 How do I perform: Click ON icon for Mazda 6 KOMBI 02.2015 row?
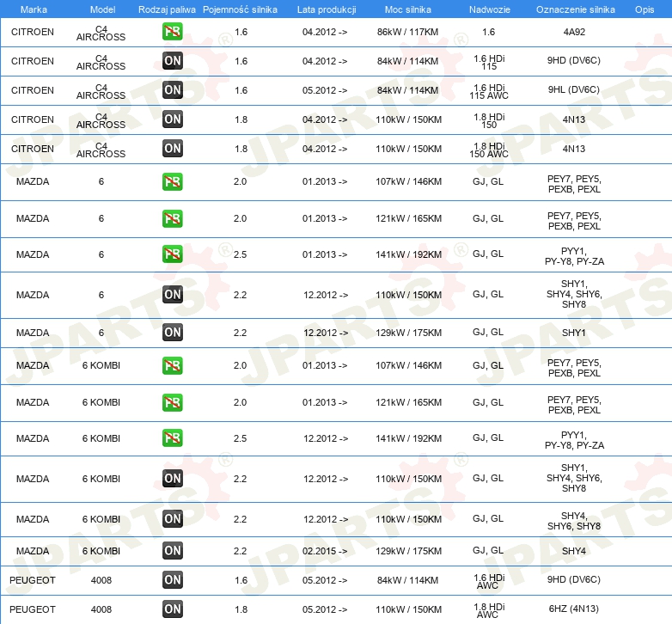point(173,550)
